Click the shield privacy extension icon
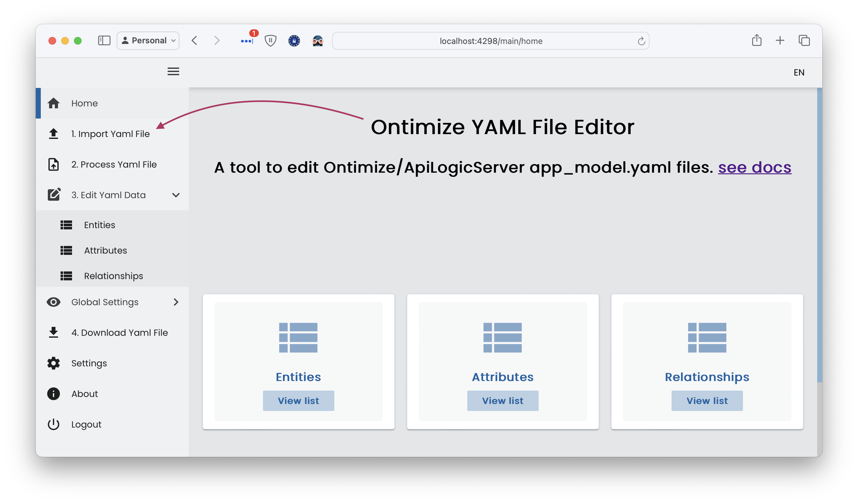858x504 pixels. point(270,41)
